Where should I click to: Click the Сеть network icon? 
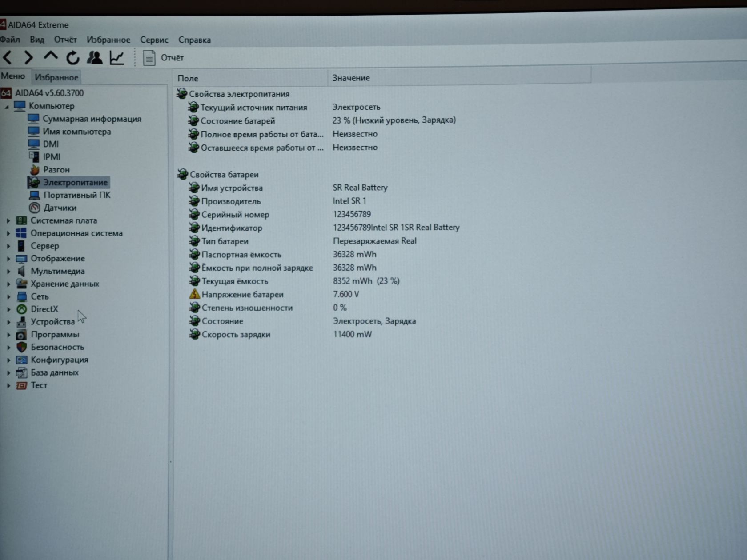click(x=21, y=296)
